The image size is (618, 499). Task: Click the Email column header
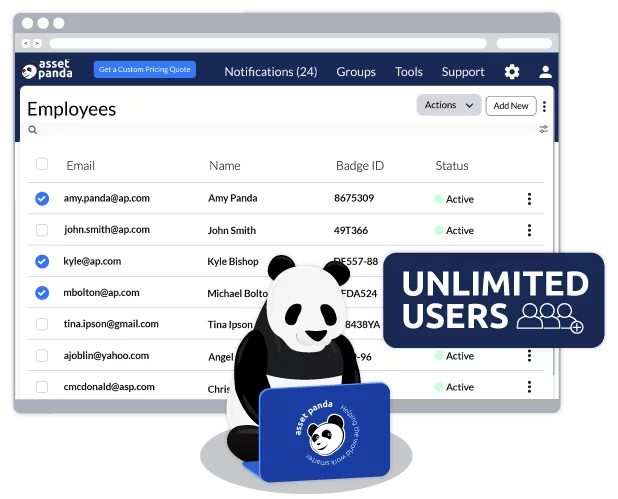pos(80,166)
